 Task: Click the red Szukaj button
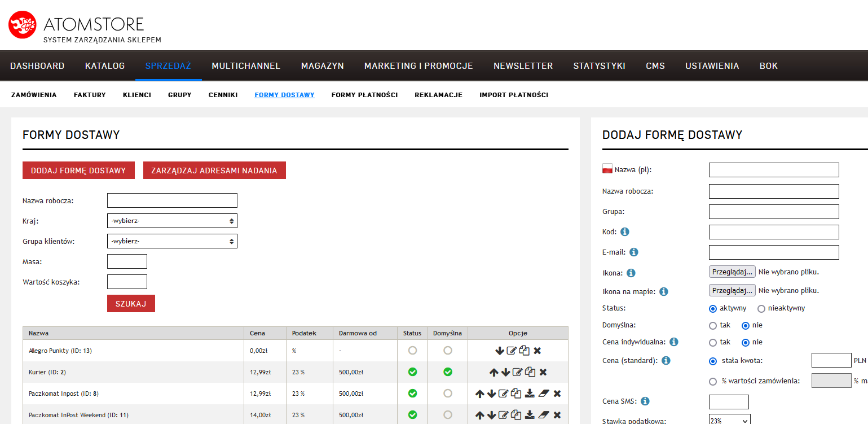pyautogui.click(x=131, y=304)
